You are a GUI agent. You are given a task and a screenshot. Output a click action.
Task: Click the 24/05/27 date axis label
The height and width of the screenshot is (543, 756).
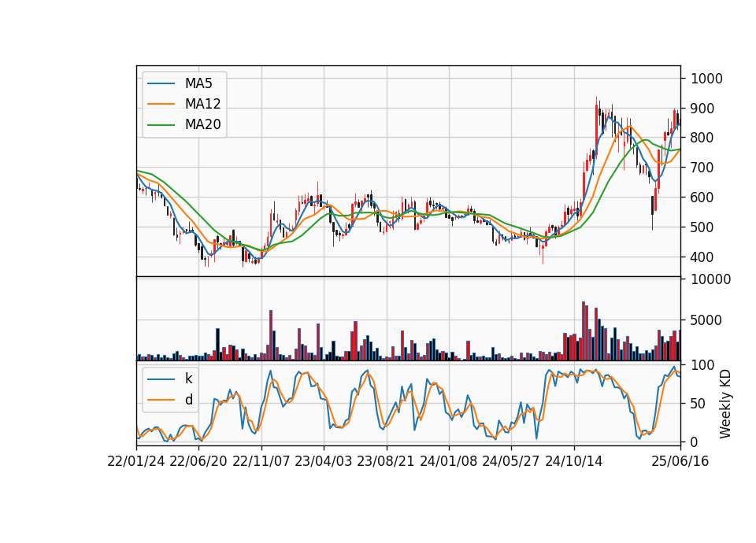click(511, 461)
